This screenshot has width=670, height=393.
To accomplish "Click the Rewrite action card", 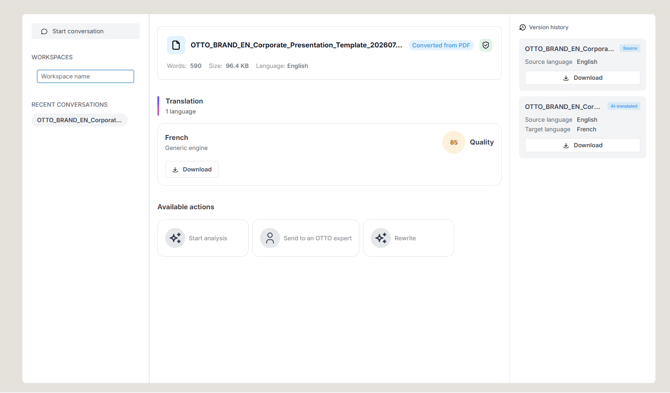I will (408, 238).
